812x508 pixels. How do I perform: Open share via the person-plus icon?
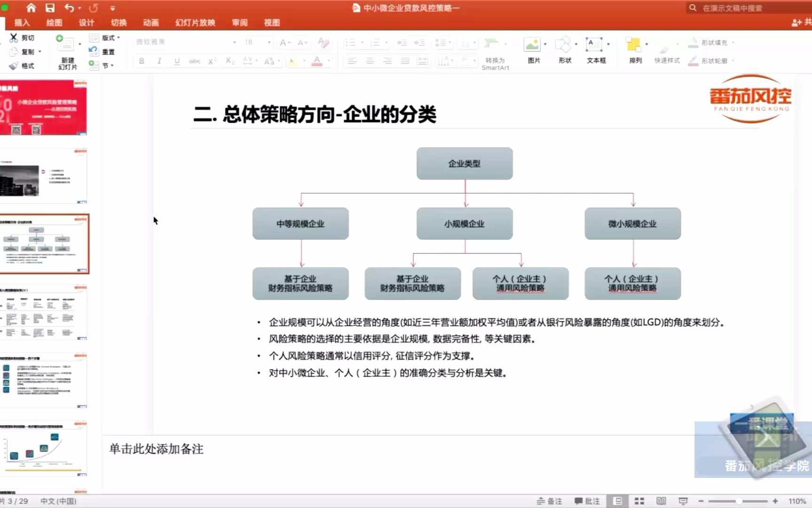click(x=796, y=22)
